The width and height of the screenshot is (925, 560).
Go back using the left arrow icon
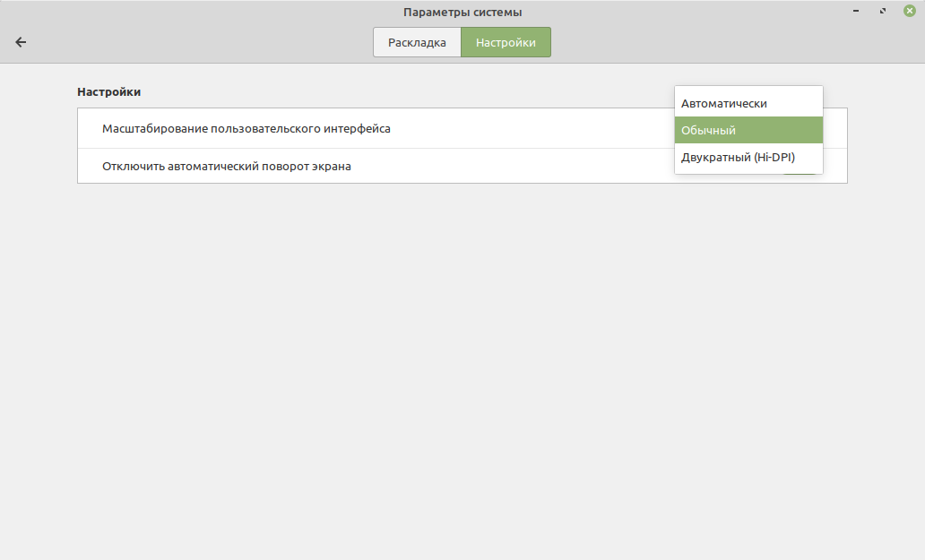pos(21,42)
